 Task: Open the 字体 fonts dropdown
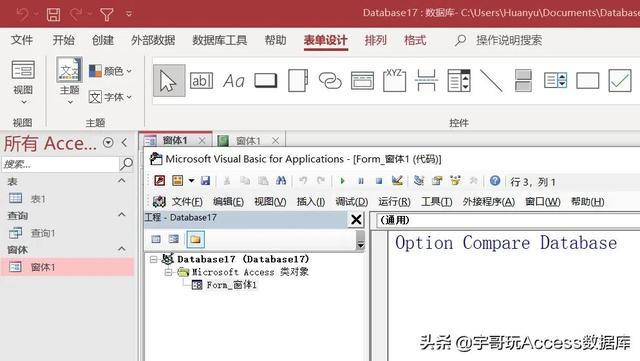pos(110,97)
